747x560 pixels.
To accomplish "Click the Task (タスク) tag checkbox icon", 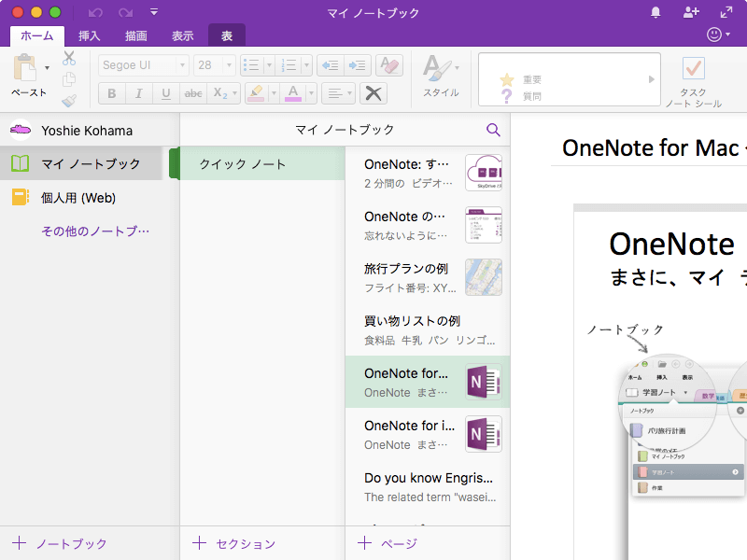I will (693, 68).
